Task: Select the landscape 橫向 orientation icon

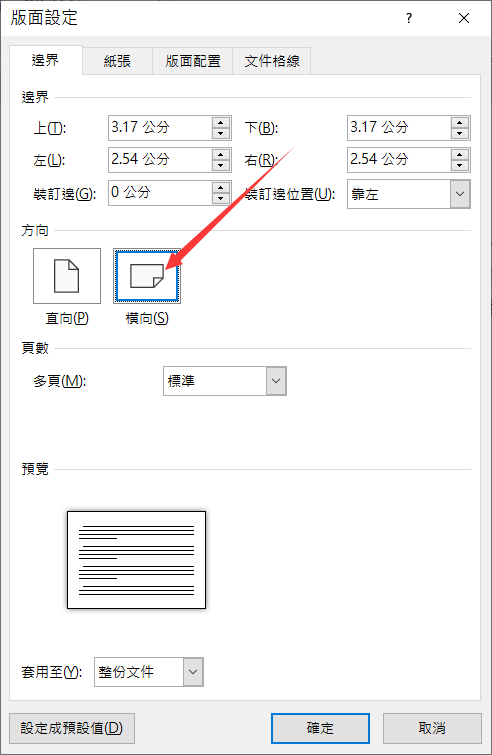Action: pos(147,276)
